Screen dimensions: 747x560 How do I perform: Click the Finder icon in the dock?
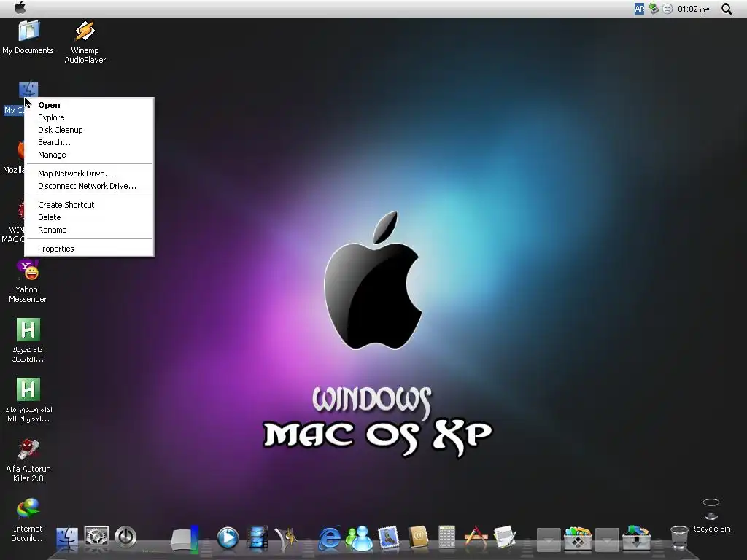tap(67, 538)
